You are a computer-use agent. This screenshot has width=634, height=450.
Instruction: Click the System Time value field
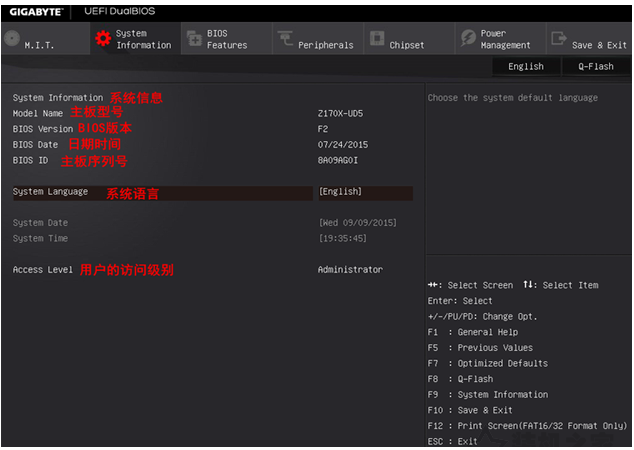(x=343, y=239)
